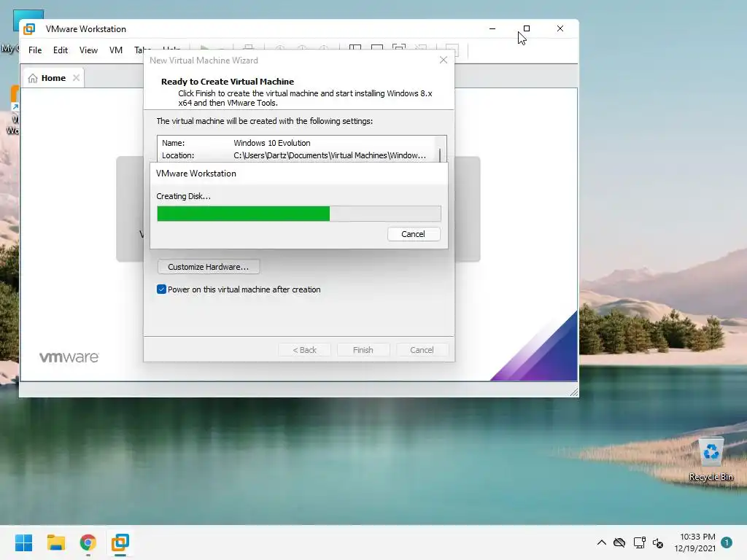
Task: Close the New Virtual Machine Wizard
Action: [x=443, y=60]
